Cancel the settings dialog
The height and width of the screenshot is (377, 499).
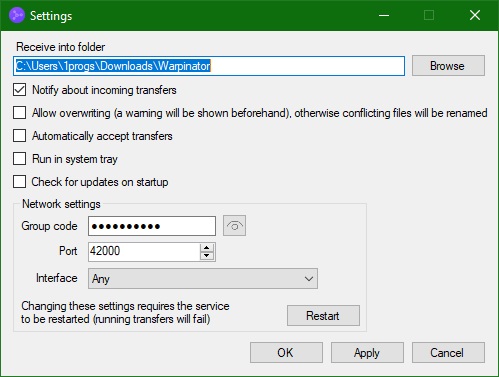tap(448, 352)
